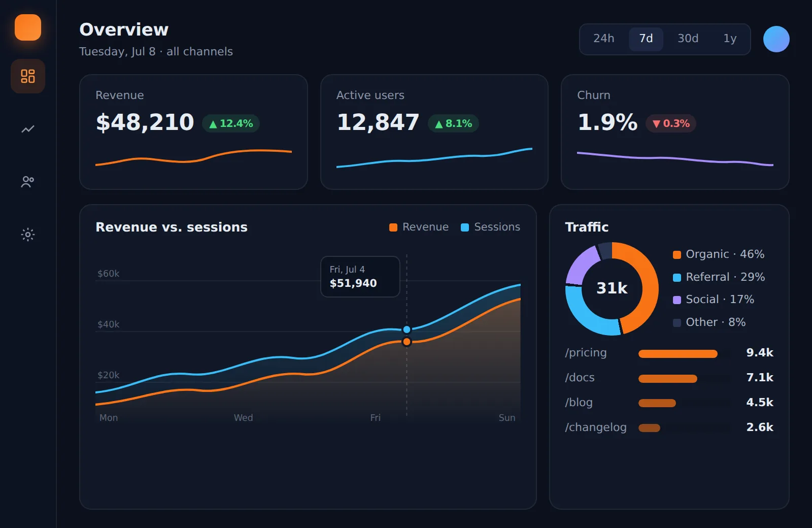The width and height of the screenshot is (812, 528).
Task: Click the blue Sessions data point on Fri
Action: point(407,329)
